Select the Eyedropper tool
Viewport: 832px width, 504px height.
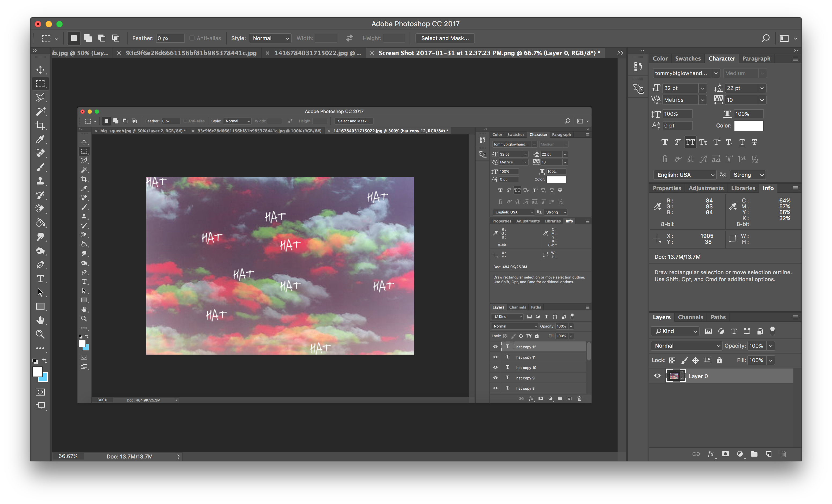point(40,139)
